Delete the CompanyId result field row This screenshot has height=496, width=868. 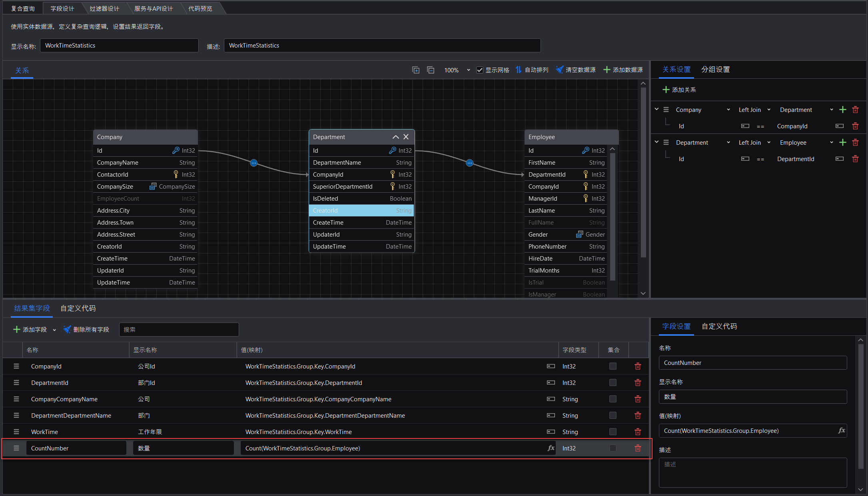638,366
